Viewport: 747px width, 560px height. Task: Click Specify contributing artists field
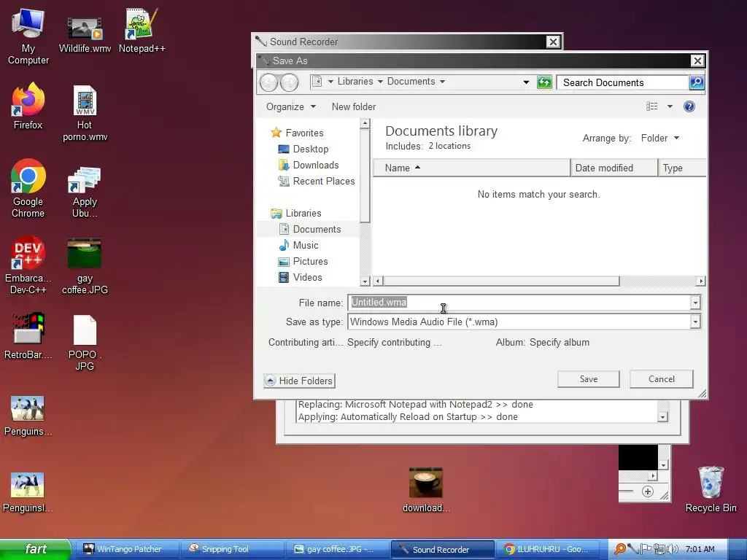(394, 343)
